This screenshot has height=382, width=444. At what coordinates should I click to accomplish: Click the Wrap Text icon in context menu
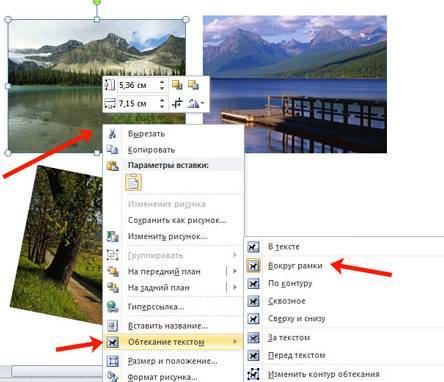[x=112, y=342]
